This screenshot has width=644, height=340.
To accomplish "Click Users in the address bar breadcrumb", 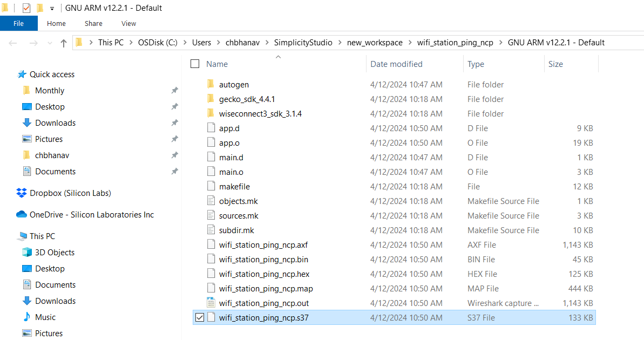I will [201, 42].
